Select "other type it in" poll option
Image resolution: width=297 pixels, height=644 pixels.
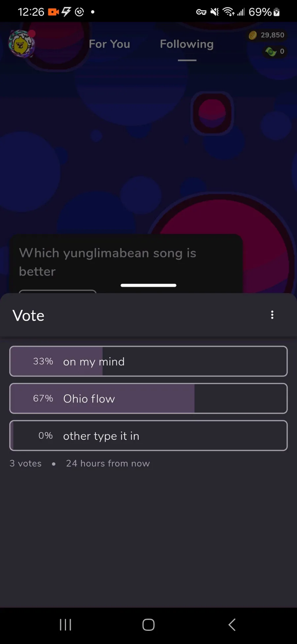[x=148, y=436]
